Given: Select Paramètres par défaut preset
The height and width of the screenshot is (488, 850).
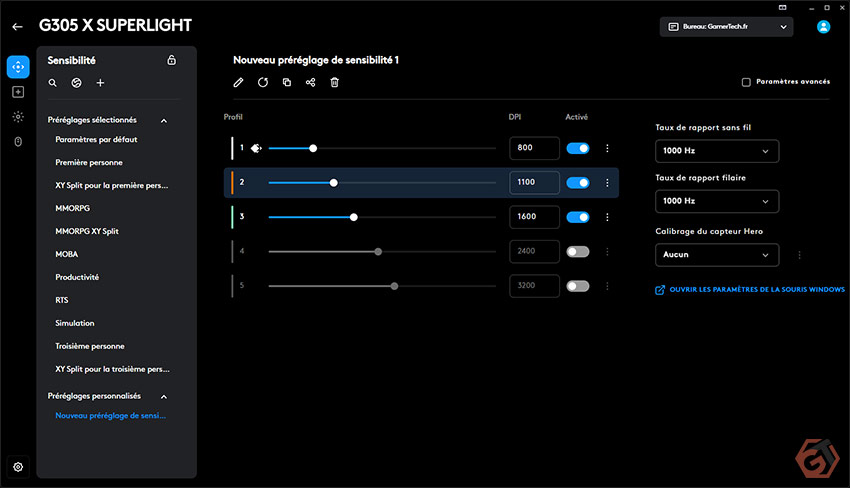Looking at the screenshot, I should click(96, 139).
